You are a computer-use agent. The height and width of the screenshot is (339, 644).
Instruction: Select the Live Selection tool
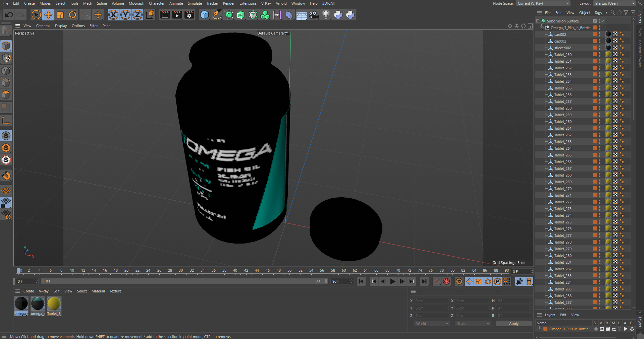(x=36, y=15)
